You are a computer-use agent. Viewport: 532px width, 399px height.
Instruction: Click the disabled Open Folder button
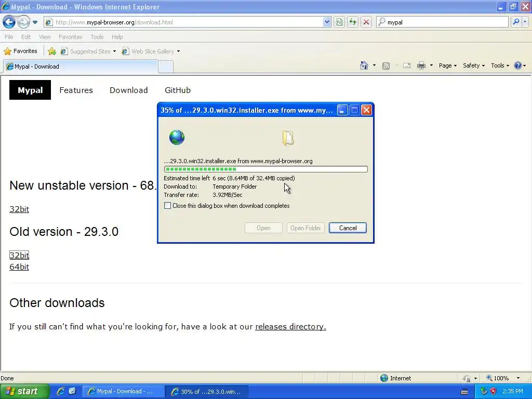pos(305,228)
